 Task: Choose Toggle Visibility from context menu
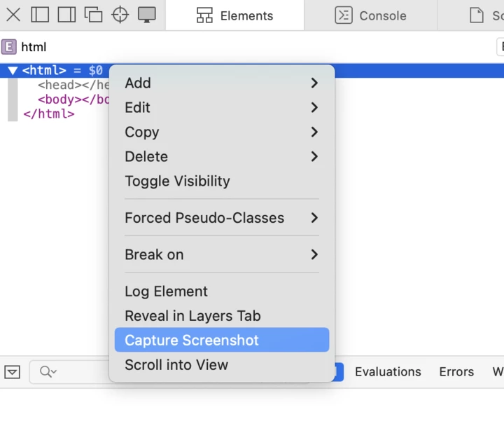tap(222, 181)
